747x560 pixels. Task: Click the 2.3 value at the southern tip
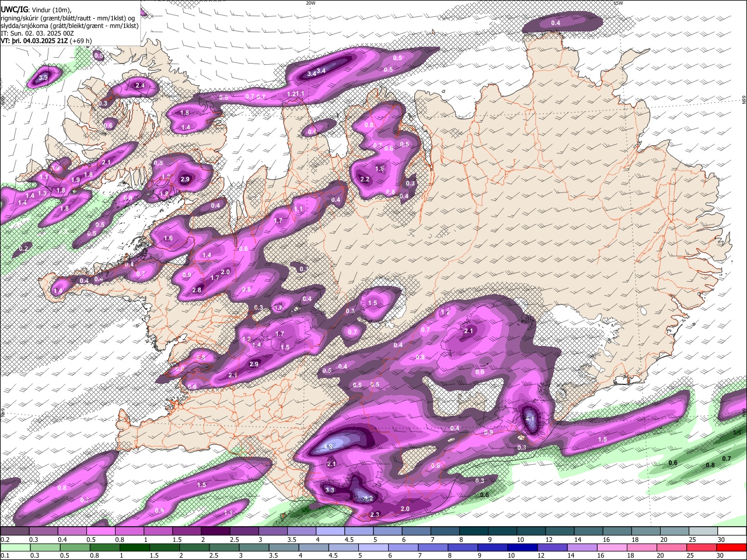tap(375, 514)
